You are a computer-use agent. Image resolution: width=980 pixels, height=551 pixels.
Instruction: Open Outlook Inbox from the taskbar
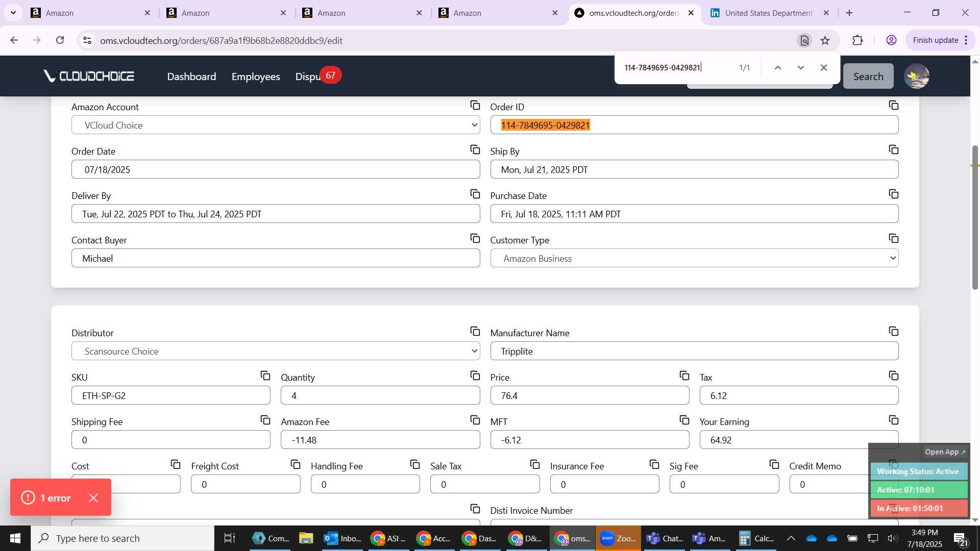(x=343, y=538)
